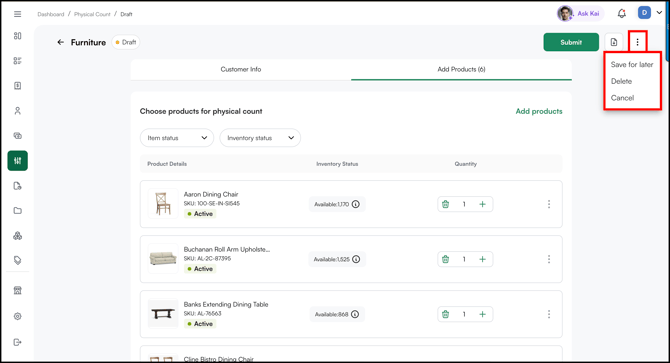Click the Banks dining table thumbnail

tap(163, 314)
